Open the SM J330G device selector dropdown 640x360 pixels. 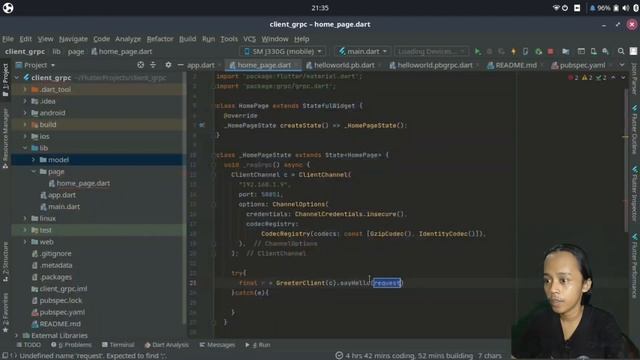pos(282,51)
